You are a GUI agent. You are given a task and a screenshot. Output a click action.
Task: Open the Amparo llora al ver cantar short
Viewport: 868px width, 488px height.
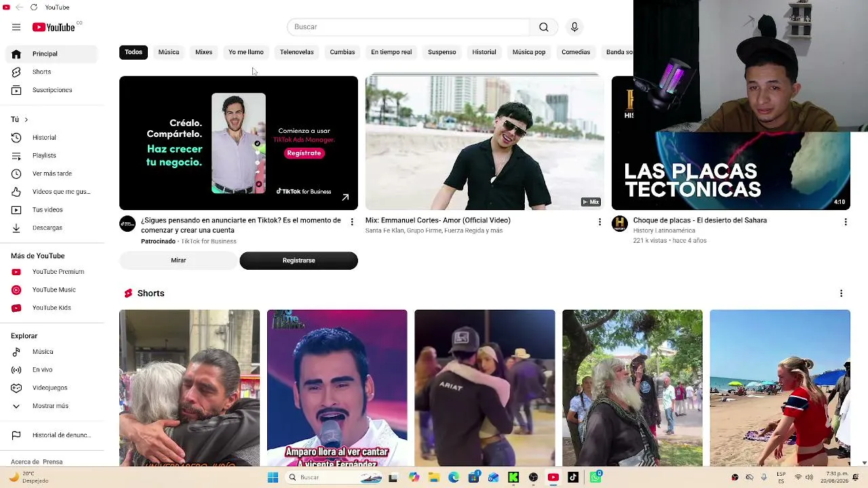pos(337,388)
